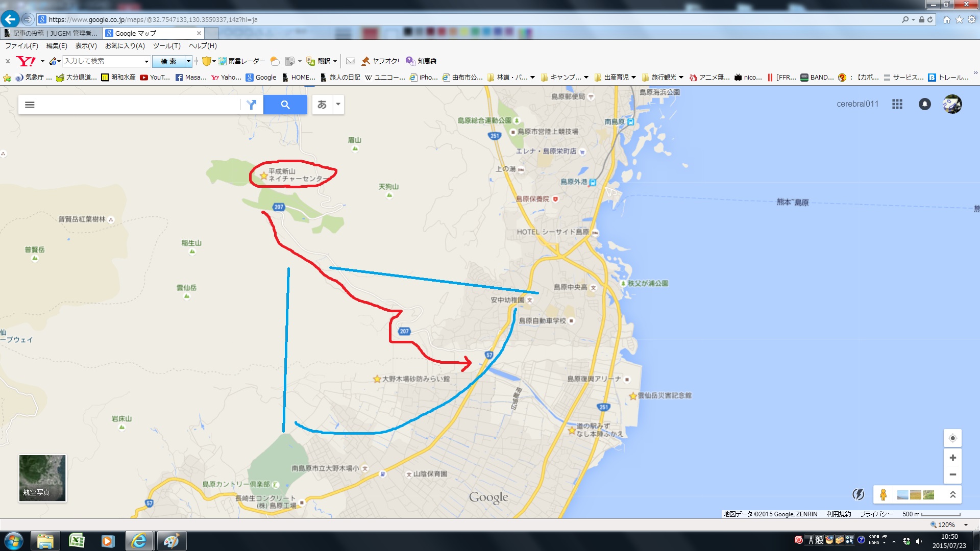
Task: Open the 気象庁 favorites bookmark
Action: pyautogui.click(x=34, y=78)
